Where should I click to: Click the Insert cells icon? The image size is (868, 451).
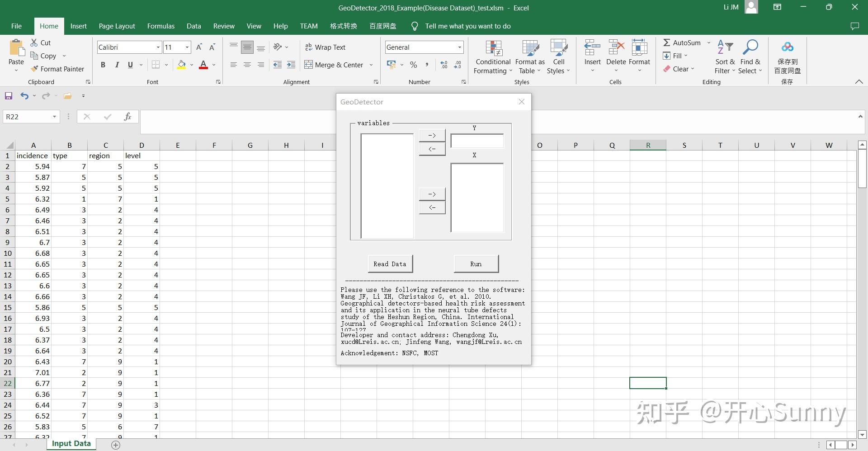coord(592,48)
